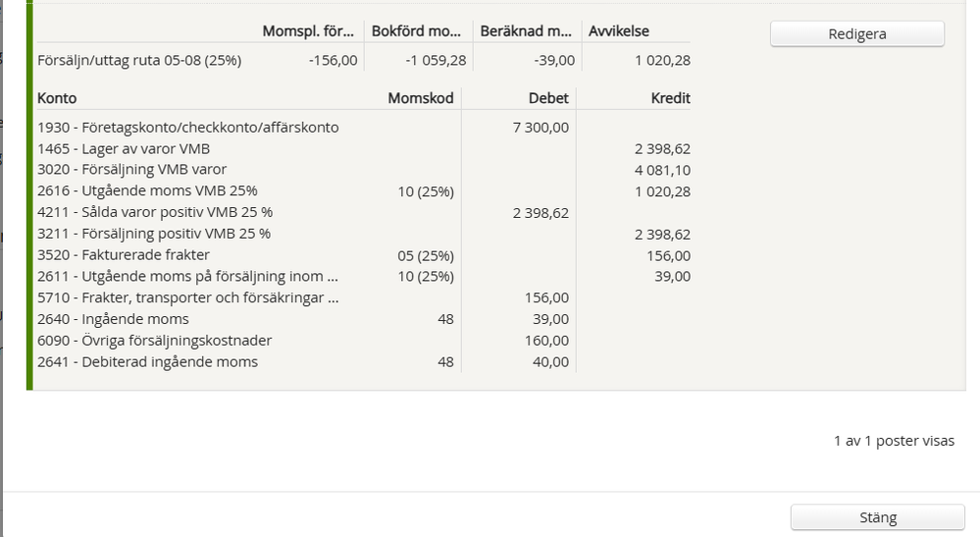Viewport: 980px width, 537px height.
Task: Click the 2616 Utgående moms VMB 25% row
Action: [147, 190]
